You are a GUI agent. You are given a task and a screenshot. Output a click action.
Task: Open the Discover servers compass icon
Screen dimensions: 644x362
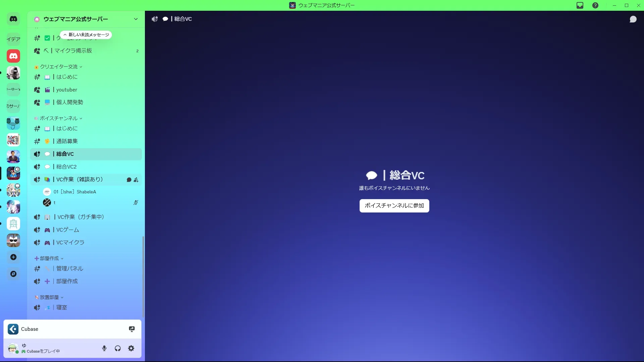click(13, 274)
